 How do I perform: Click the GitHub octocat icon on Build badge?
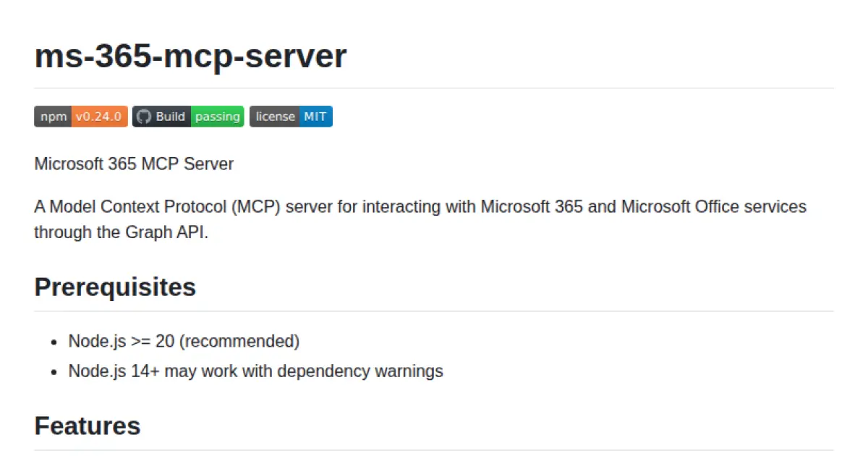coord(144,116)
